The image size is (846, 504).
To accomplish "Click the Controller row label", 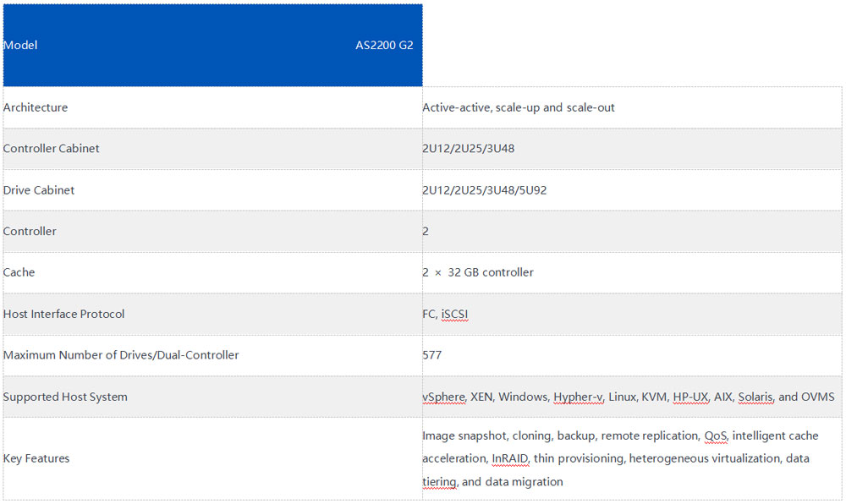I will point(30,231).
